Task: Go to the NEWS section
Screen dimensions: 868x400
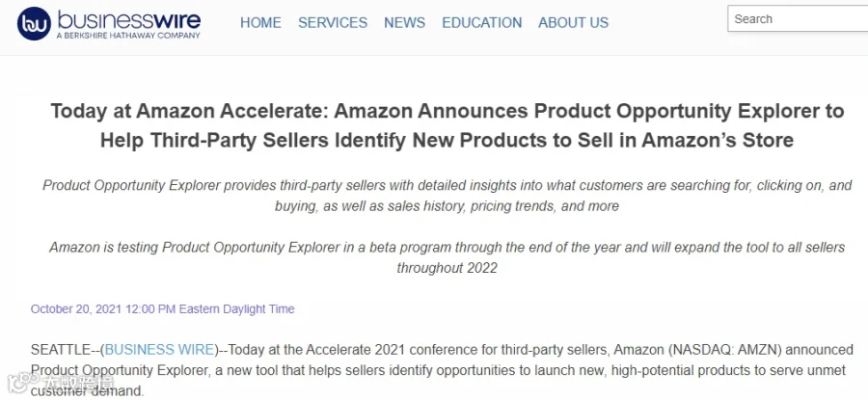Action: 405,23
